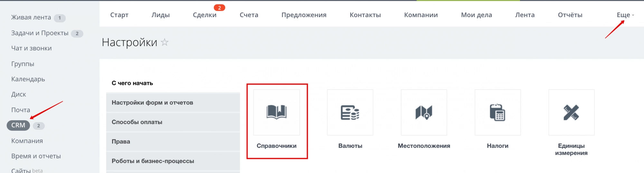This screenshot has width=644, height=173.
Task: Expand the Еще dropdown menu
Action: point(625,15)
